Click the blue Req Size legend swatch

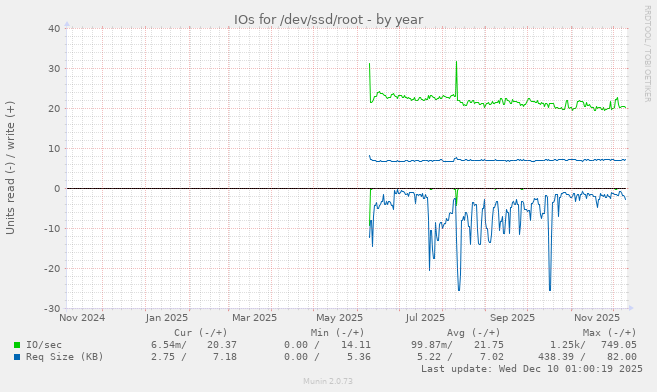[17, 357]
